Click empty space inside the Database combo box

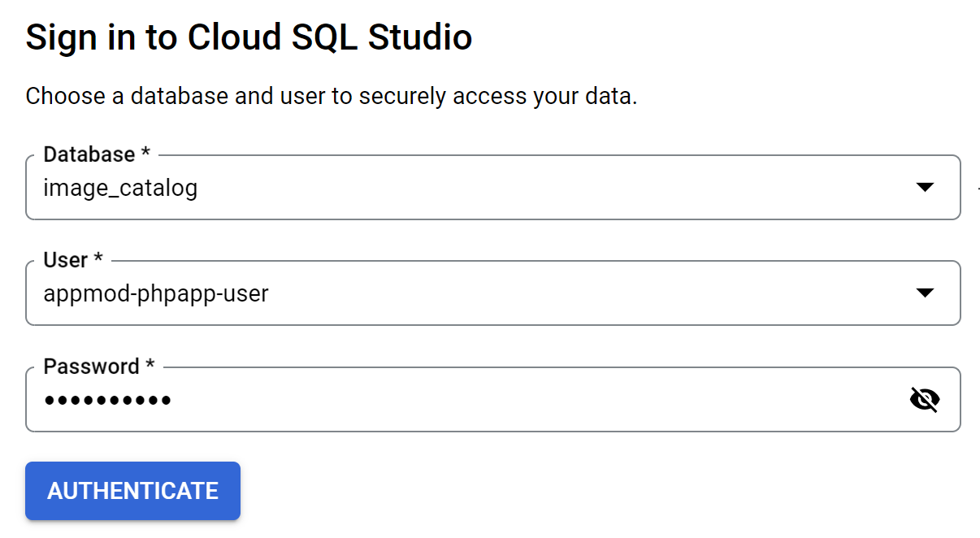pyautogui.click(x=528, y=189)
